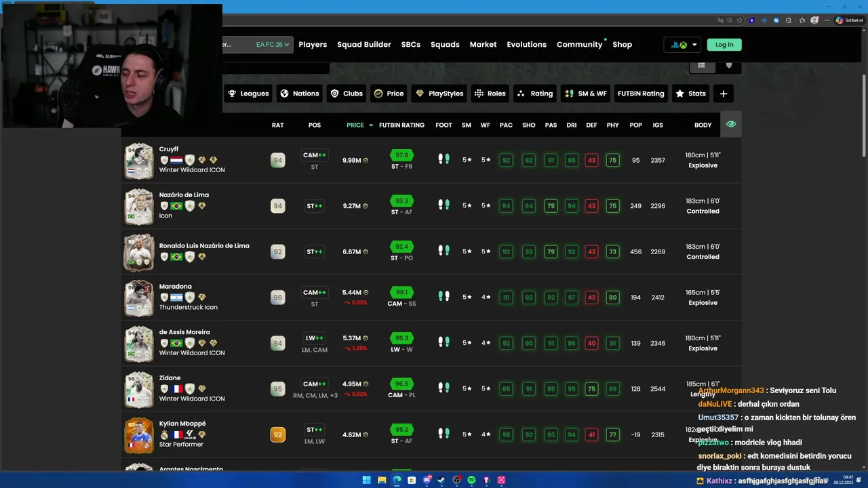The height and width of the screenshot is (488, 868).
Task: Open the PlayStation/Xbox platform selector
Action: point(682,45)
